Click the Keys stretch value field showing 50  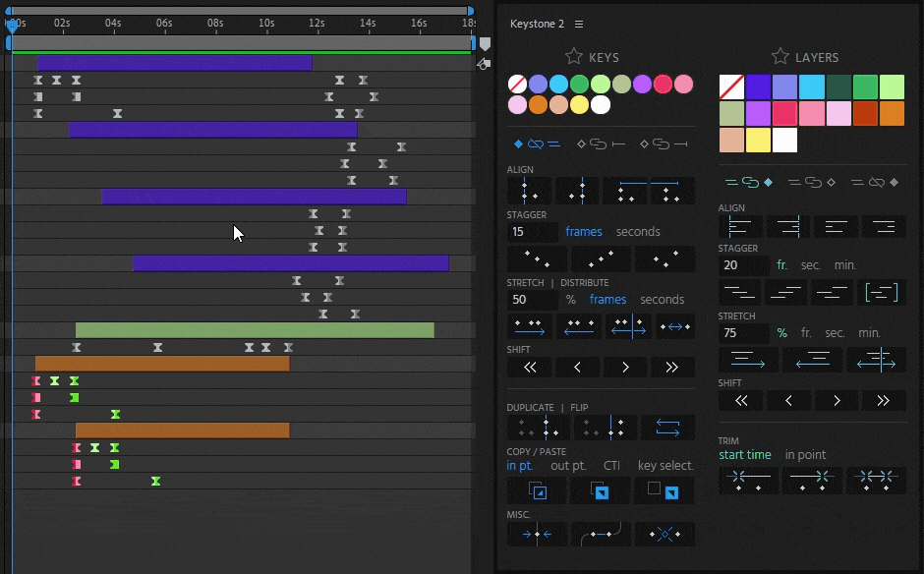point(532,300)
